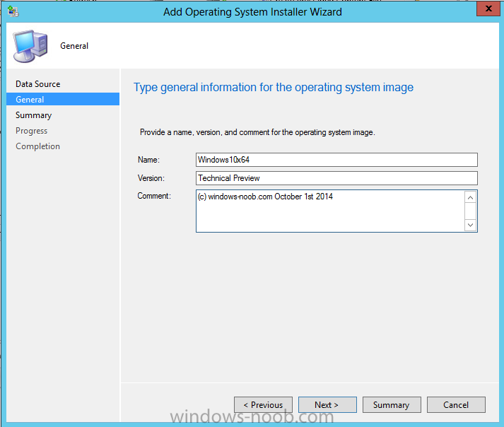The height and width of the screenshot is (427, 504).
Task: Click the computer image icon beside General
Action: point(30,46)
